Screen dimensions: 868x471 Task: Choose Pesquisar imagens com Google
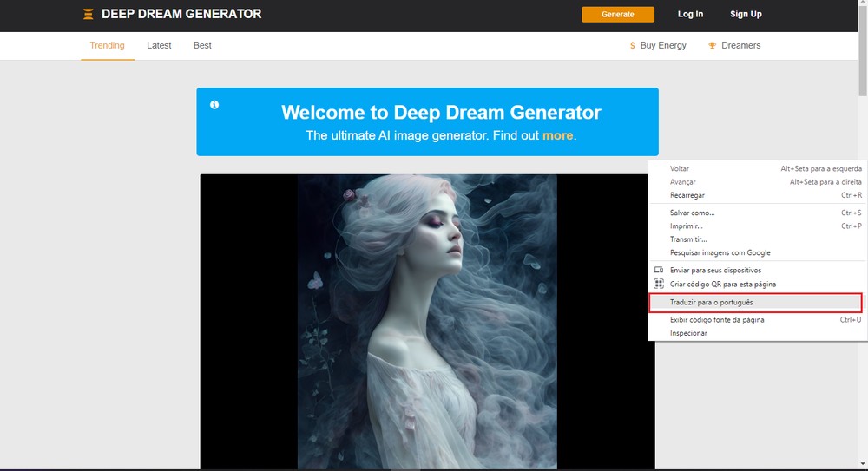758,253
